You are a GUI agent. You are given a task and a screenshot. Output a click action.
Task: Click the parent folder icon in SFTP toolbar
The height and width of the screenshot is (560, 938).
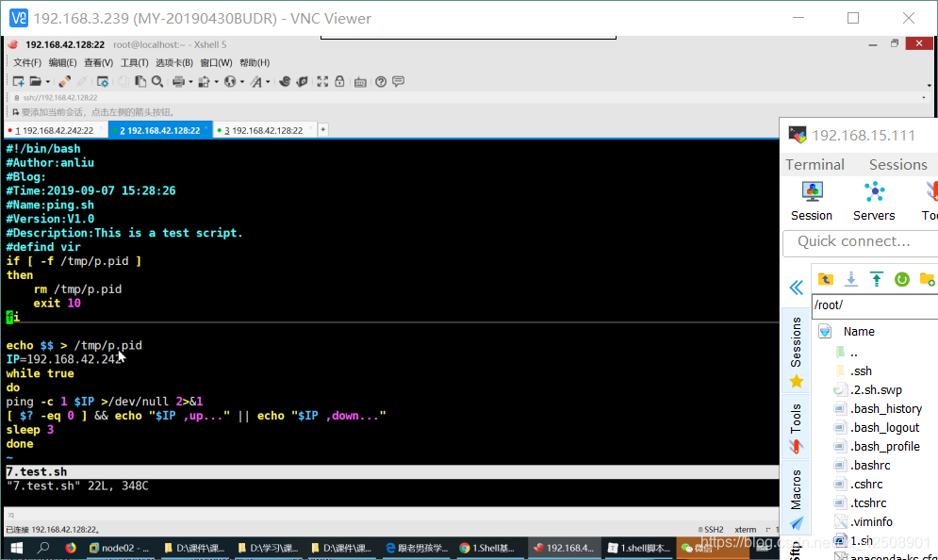826,279
